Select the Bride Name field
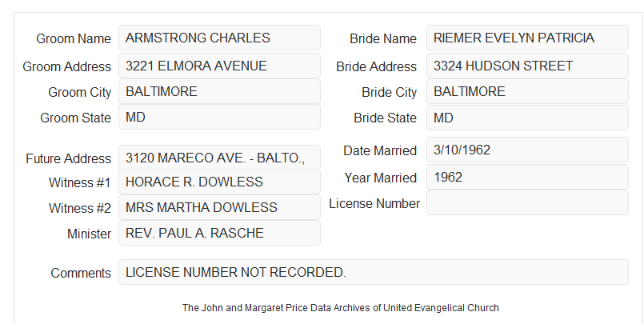This screenshot has width=644, height=324. click(527, 38)
